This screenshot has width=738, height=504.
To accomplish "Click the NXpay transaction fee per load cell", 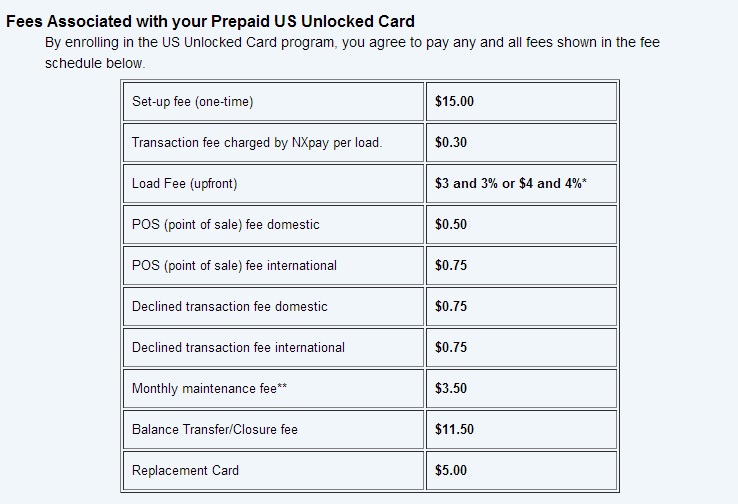I will coord(257,143).
